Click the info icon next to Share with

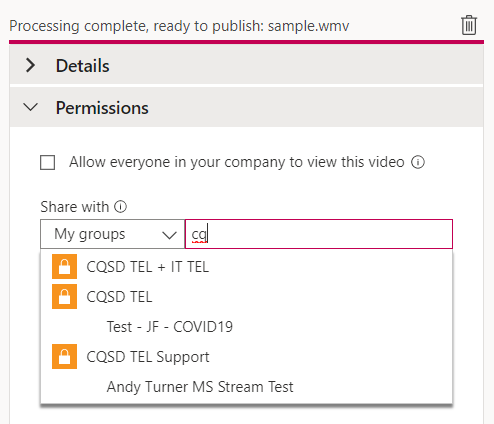tap(120, 207)
